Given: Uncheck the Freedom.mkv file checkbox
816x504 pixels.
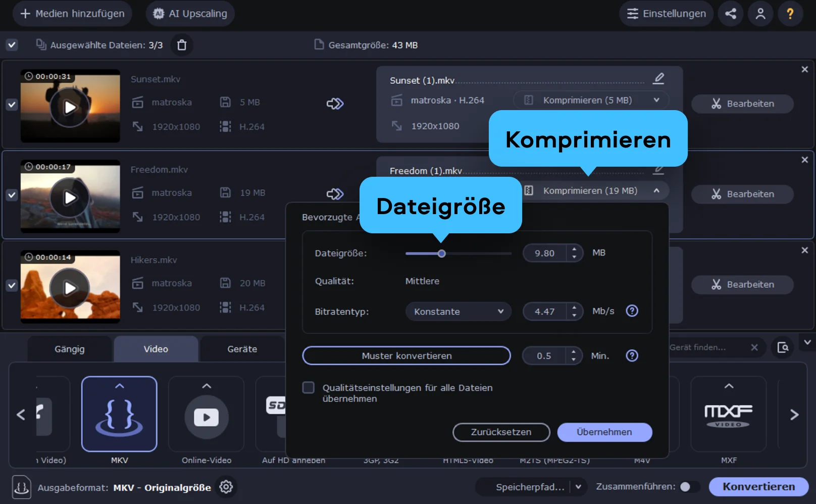Looking at the screenshot, I should [12, 195].
